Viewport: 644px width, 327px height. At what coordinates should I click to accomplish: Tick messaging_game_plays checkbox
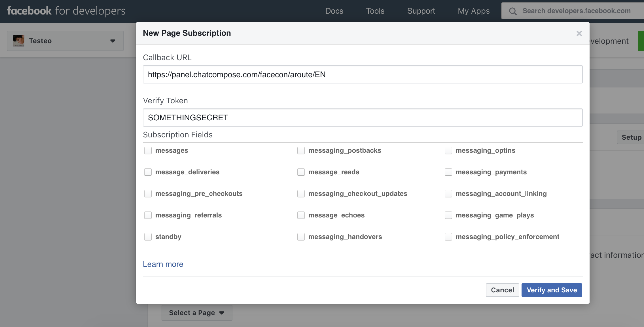click(x=448, y=215)
